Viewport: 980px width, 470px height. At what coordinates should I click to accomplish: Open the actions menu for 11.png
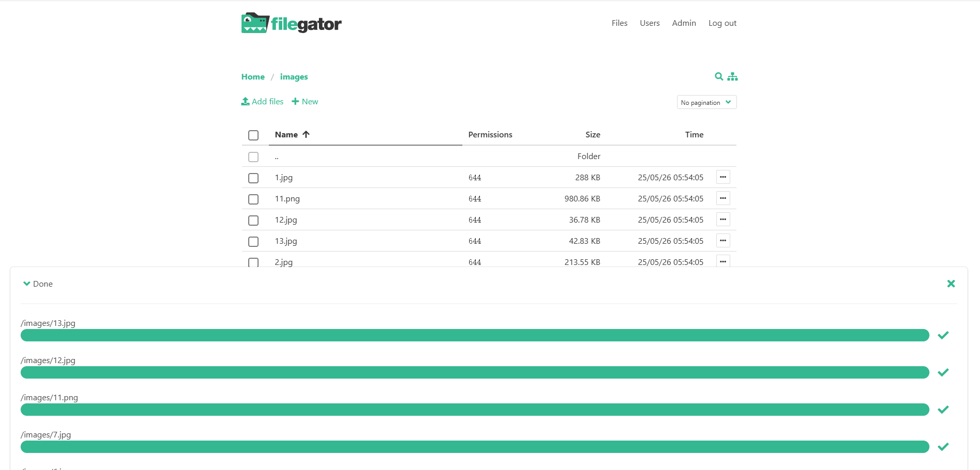pyautogui.click(x=722, y=198)
